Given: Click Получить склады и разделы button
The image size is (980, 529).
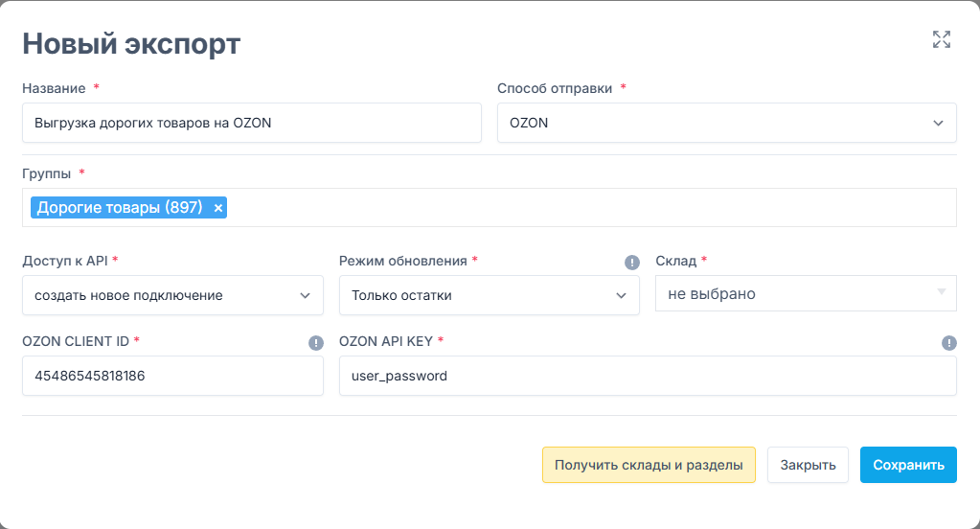Looking at the screenshot, I should (649, 465).
